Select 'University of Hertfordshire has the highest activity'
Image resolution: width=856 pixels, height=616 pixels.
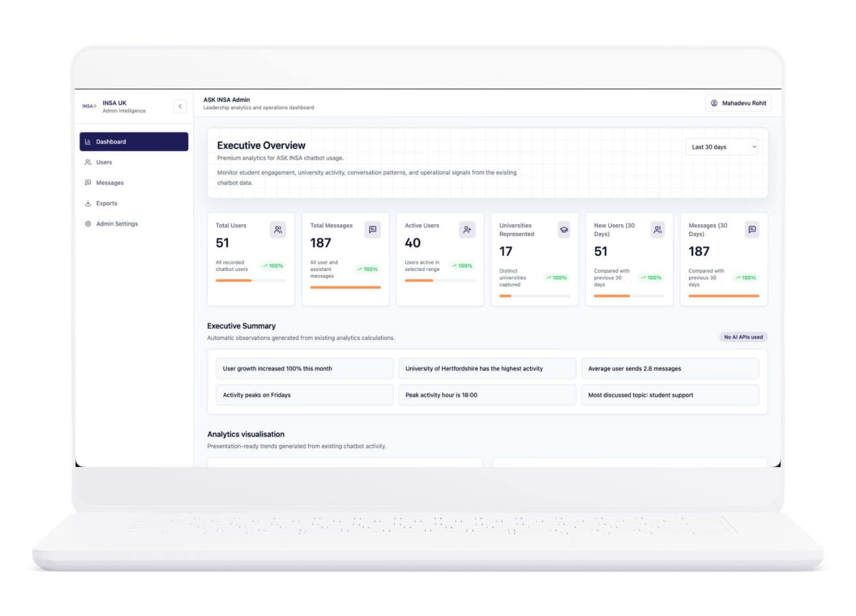487,368
